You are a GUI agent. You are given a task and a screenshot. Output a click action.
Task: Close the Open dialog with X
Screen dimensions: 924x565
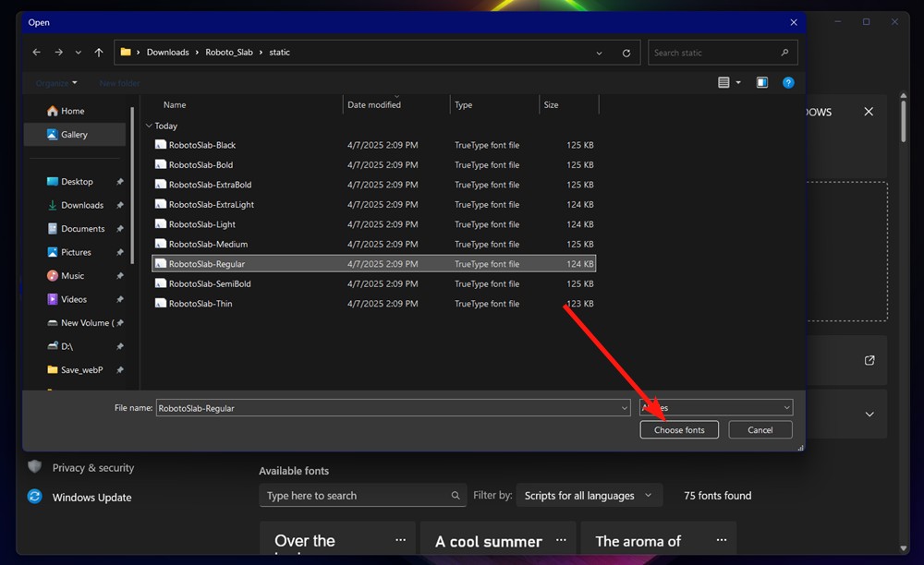point(793,22)
